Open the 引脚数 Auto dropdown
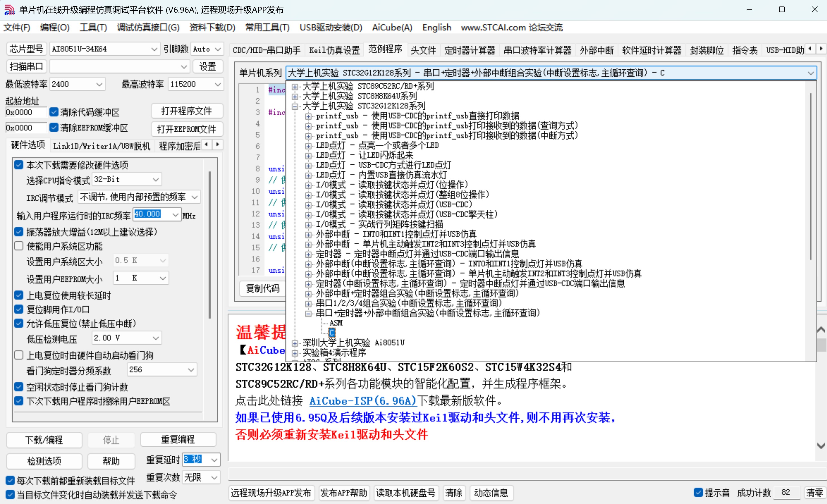This screenshot has height=504, width=827. [x=207, y=49]
